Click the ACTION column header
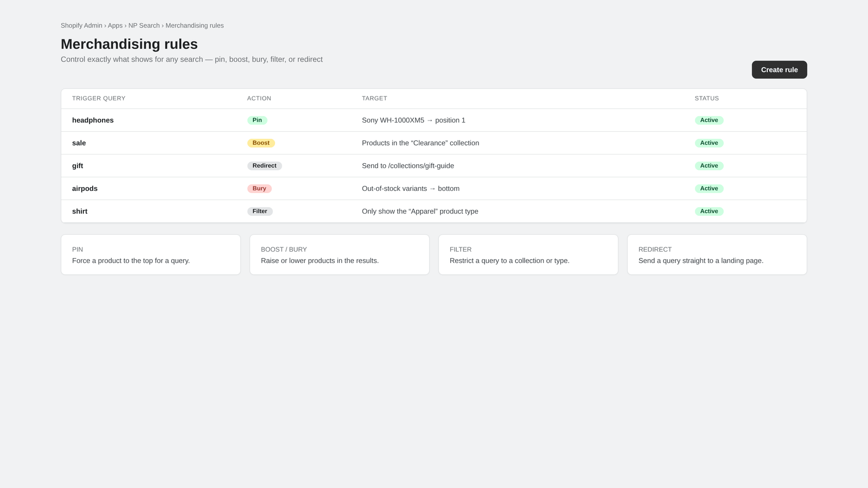This screenshot has width=868, height=488. [259, 98]
